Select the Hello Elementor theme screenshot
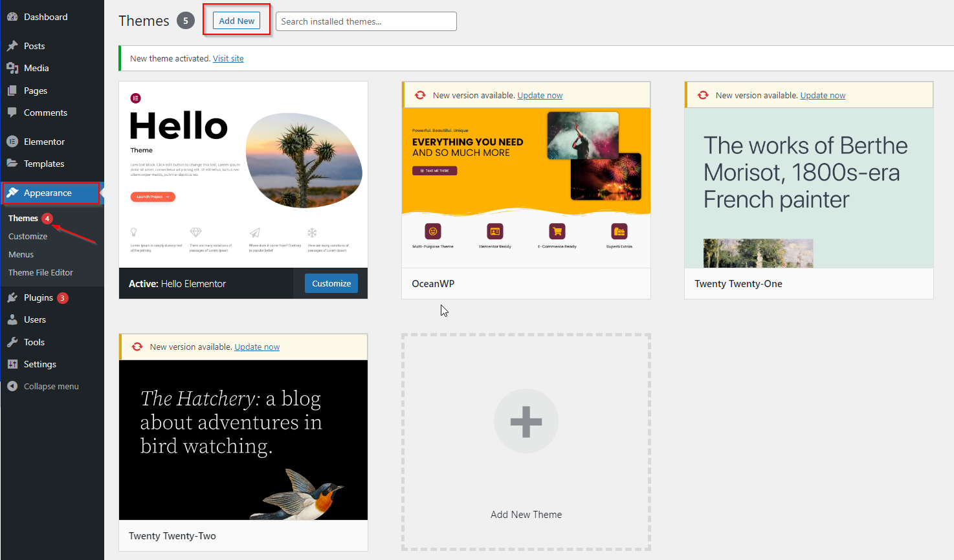The image size is (954, 560). (243, 175)
